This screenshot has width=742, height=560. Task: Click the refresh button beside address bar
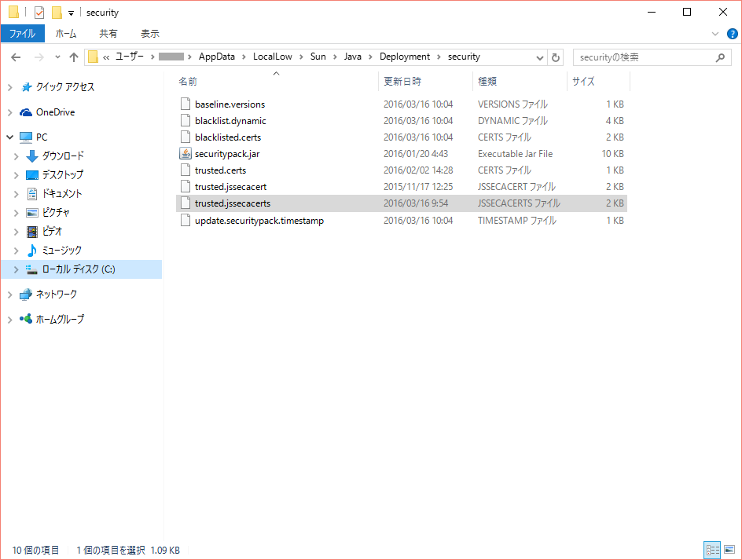pyautogui.click(x=556, y=57)
